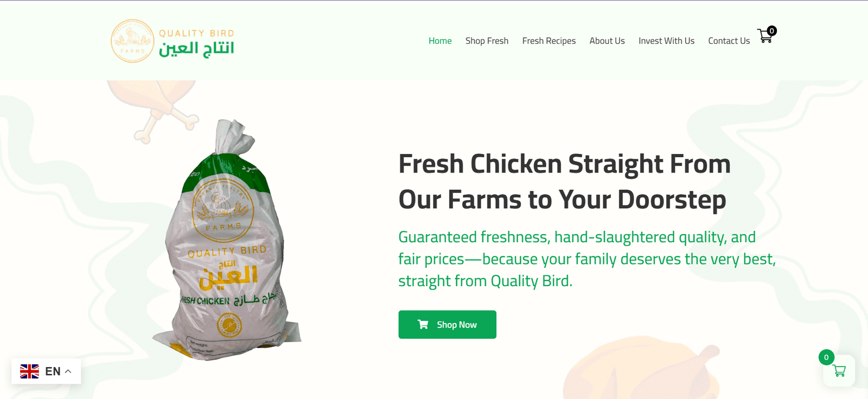Open the Shop Fresh menu item
This screenshot has width=868, height=399.
tap(487, 41)
